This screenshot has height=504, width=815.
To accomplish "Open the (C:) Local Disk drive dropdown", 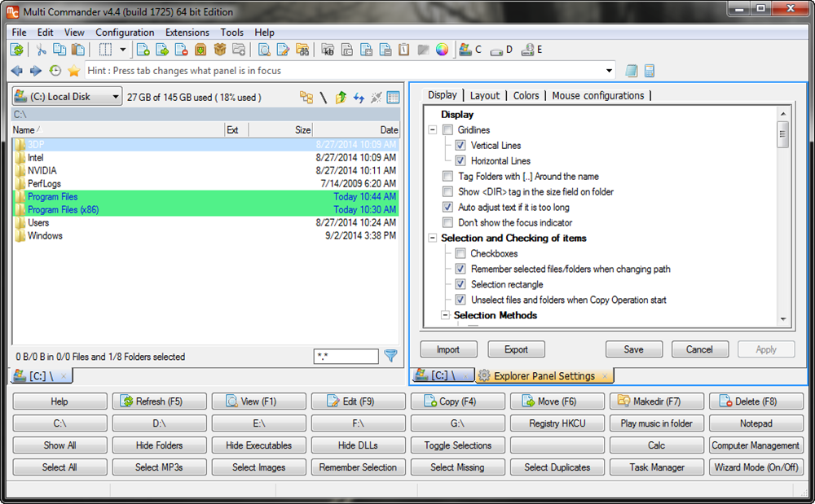I will [x=67, y=97].
